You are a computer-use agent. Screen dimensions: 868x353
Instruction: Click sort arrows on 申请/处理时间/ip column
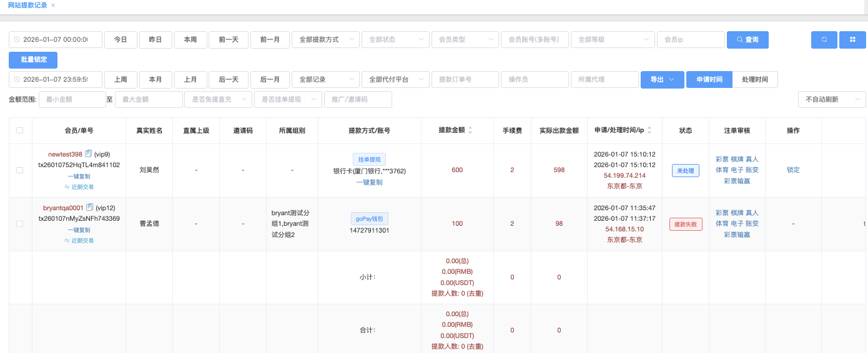click(649, 130)
